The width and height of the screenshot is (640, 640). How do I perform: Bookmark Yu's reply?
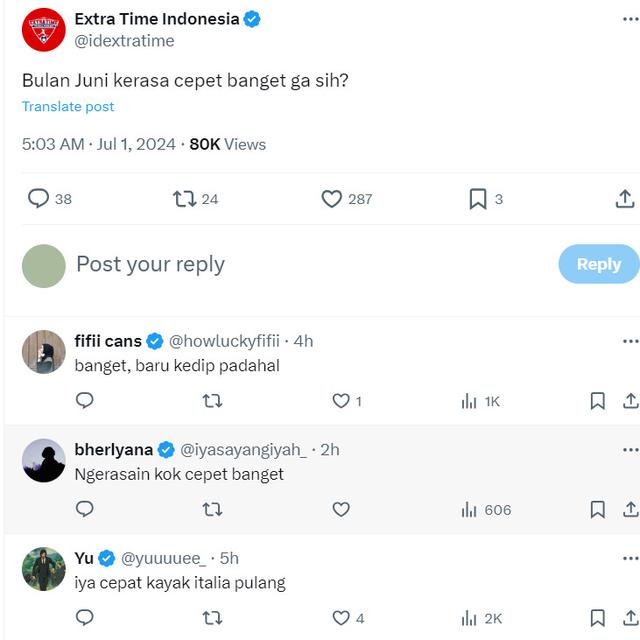coord(597,619)
